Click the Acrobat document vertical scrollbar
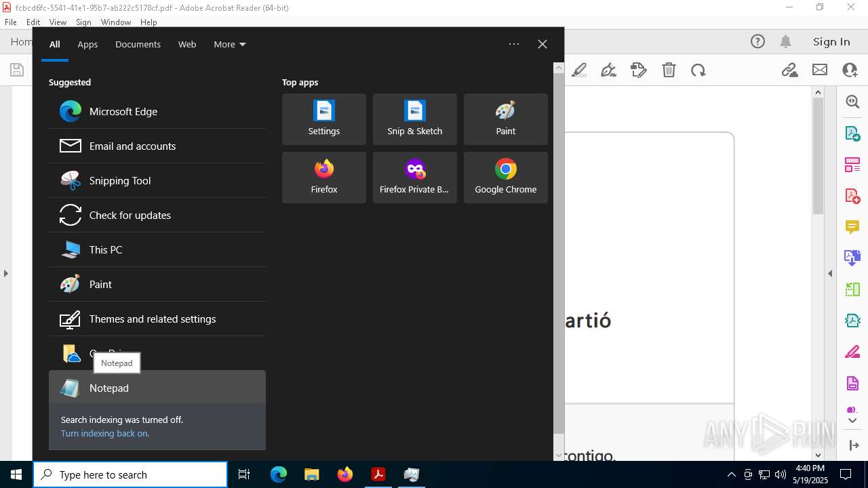The height and width of the screenshot is (488, 868). (x=818, y=156)
